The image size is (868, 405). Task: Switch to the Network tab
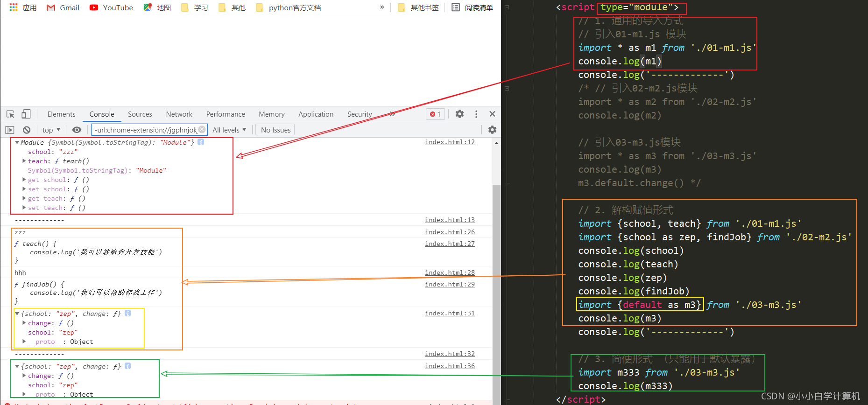(179, 114)
